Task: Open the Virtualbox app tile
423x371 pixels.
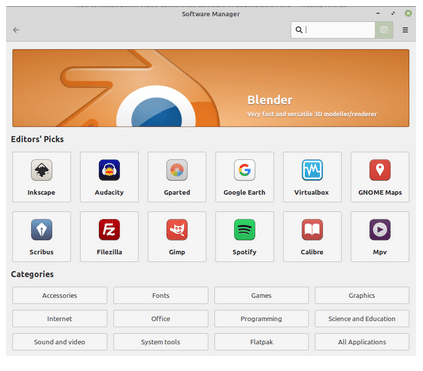Action: [312, 177]
